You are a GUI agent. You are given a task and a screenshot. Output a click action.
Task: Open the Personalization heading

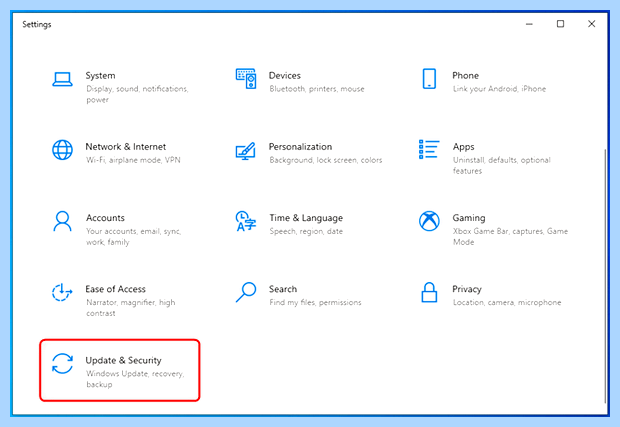(x=301, y=147)
